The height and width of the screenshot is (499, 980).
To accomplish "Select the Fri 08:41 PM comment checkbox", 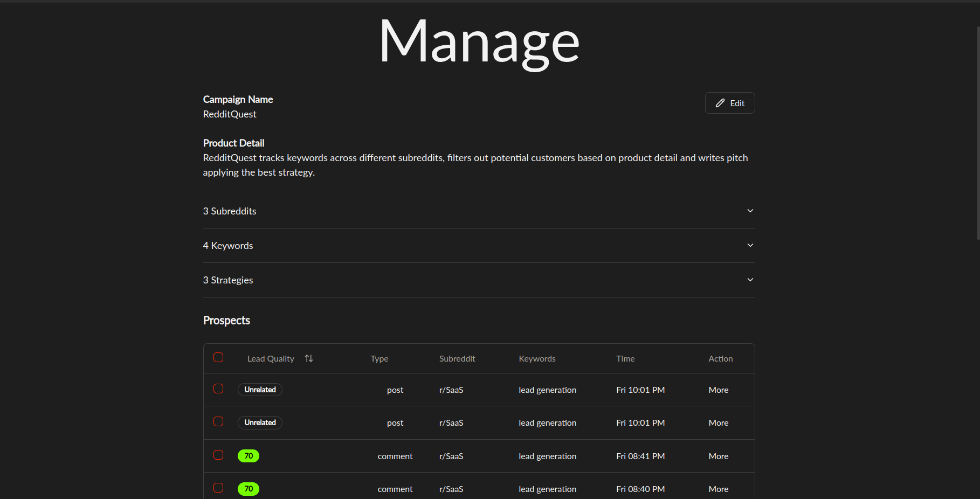I will [218, 455].
